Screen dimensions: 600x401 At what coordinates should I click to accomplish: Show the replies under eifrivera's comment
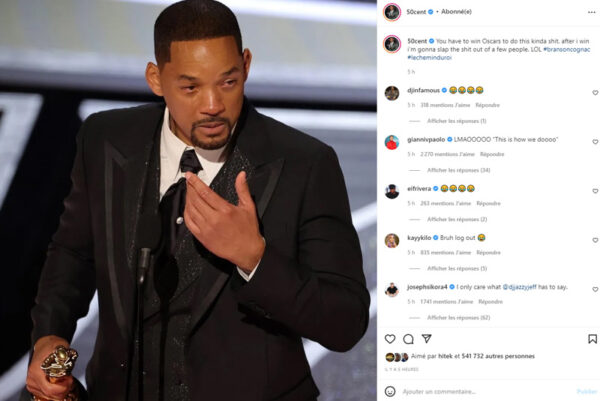point(457,219)
